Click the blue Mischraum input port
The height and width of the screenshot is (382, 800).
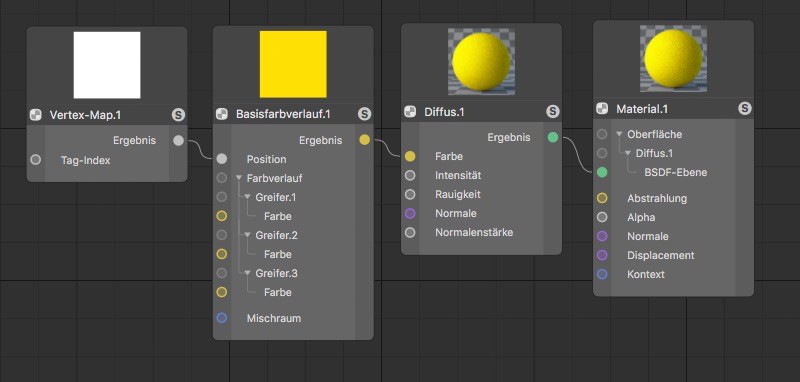[x=221, y=318]
